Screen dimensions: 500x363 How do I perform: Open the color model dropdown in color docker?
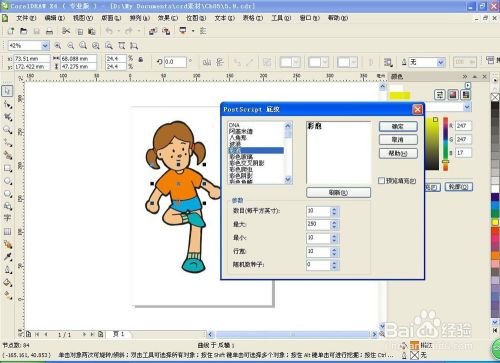tap(467, 107)
